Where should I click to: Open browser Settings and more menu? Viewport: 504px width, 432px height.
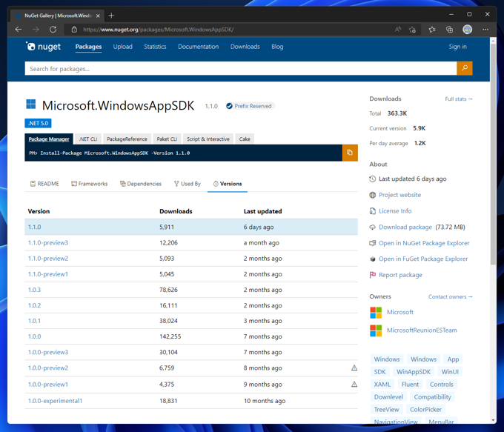pyautogui.click(x=485, y=30)
